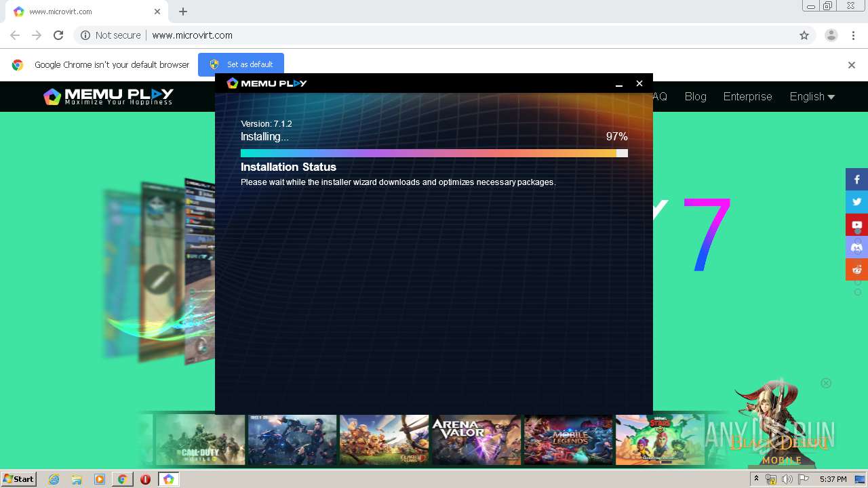Close the www.microvirt.com tab
The image size is (868, 488).
click(x=157, y=12)
